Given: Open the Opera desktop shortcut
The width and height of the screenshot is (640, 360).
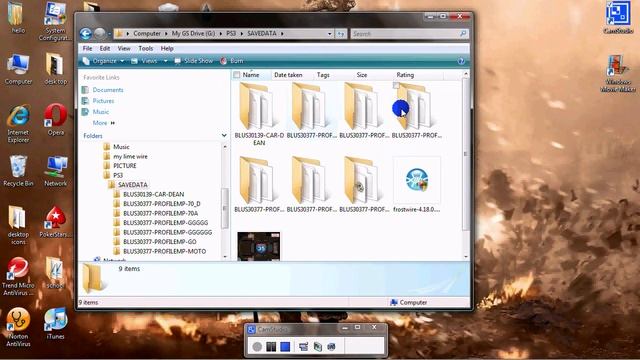Looking at the screenshot, I should pyautogui.click(x=56, y=120).
